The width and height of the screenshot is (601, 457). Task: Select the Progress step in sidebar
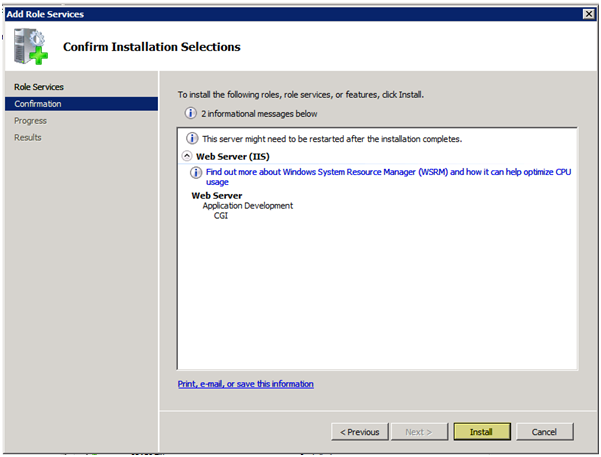coord(30,121)
